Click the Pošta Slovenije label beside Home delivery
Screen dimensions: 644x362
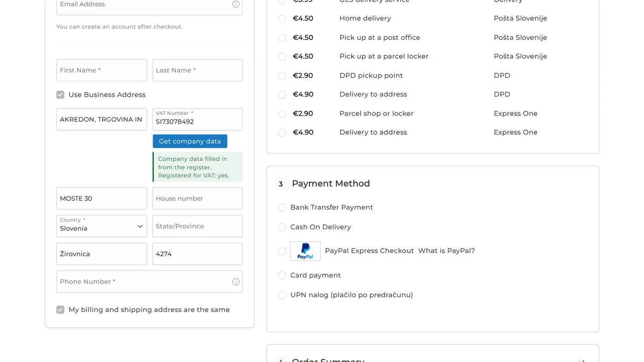click(x=520, y=18)
